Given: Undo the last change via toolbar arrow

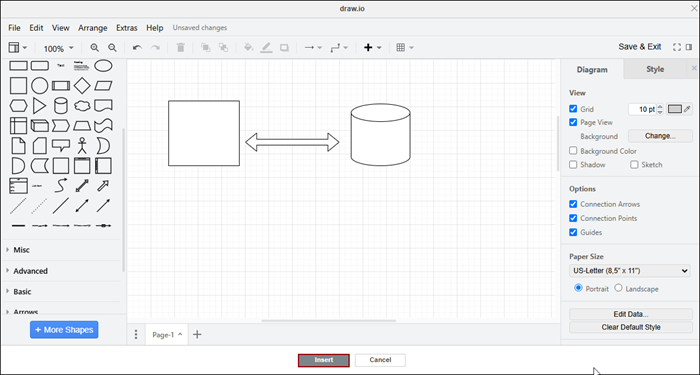Looking at the screenshot, I should [x=138, y=47].
